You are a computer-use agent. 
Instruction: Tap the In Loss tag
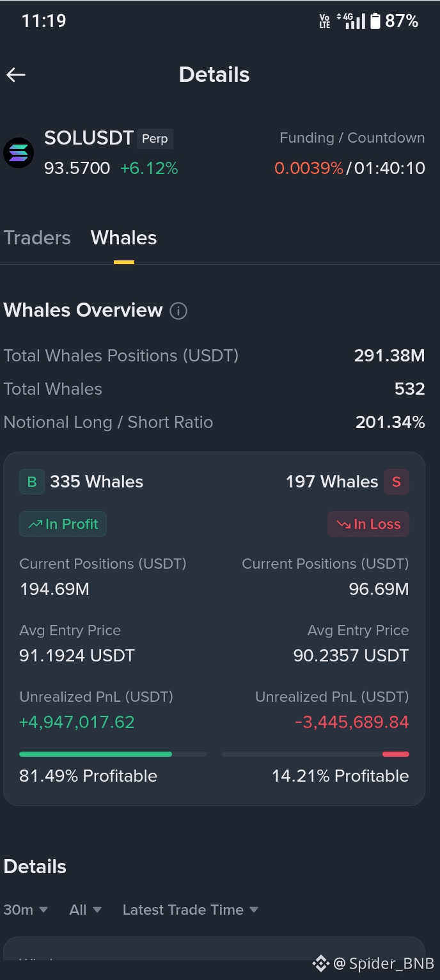tap(368, 524)
